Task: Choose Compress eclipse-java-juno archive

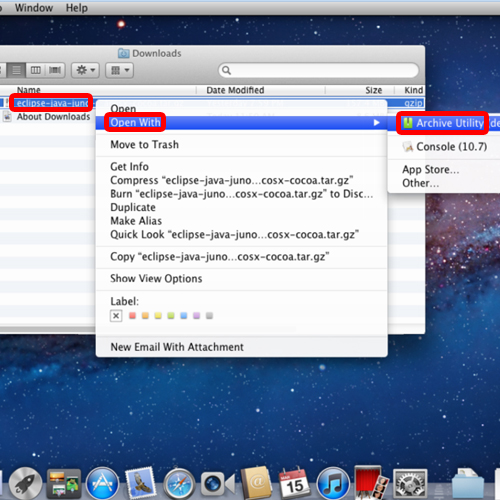Action: [x=232, y=180]
